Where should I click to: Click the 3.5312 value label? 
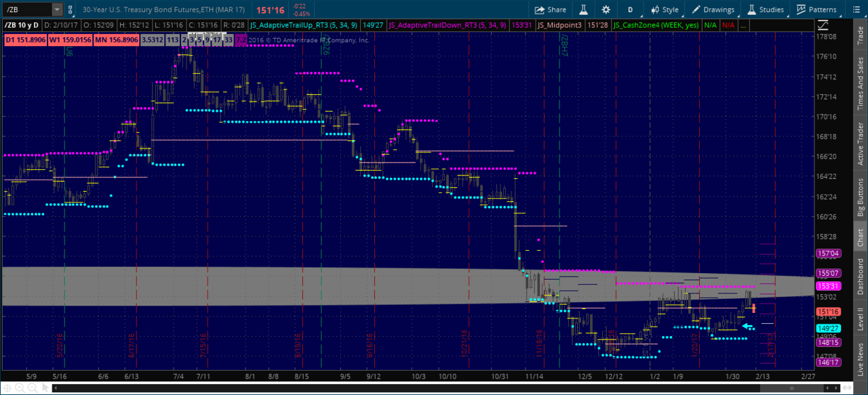(x=152, y=41)
